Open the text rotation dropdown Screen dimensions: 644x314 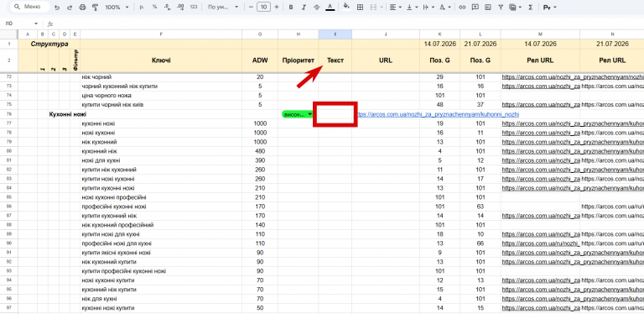tap(444, 7)
